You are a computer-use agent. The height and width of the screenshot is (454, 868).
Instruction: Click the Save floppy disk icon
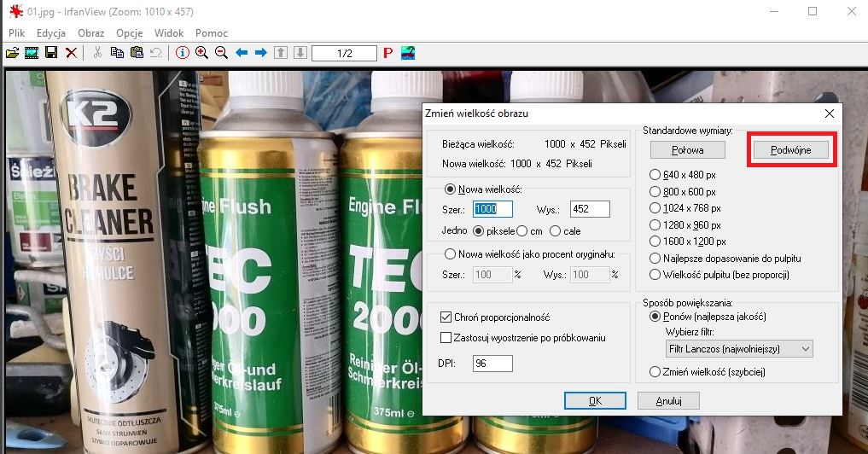click(51, 53)
